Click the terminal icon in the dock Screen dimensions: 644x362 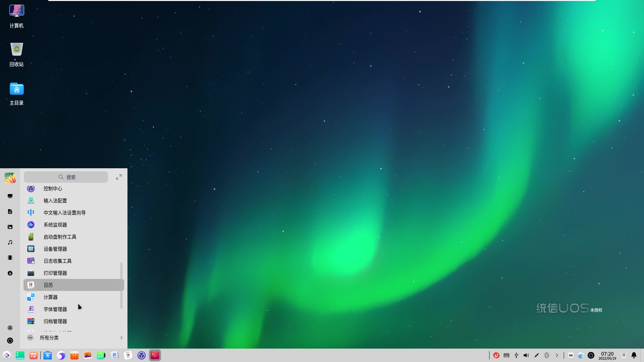[x=155, y=355]
